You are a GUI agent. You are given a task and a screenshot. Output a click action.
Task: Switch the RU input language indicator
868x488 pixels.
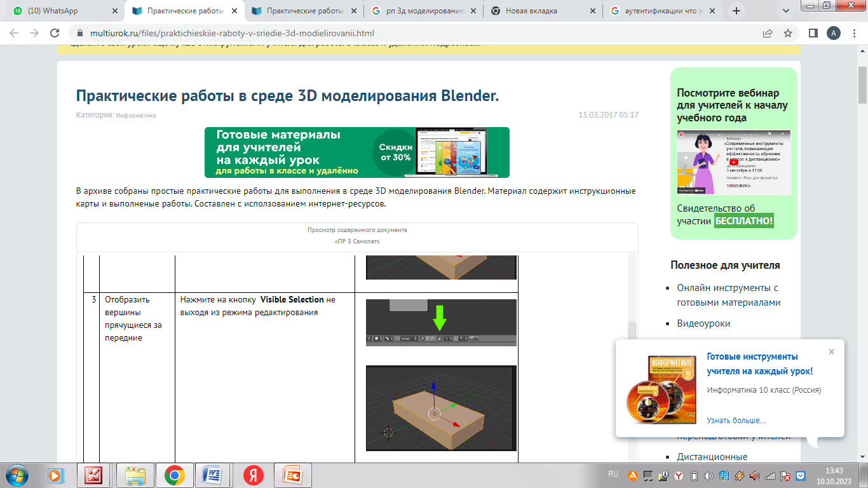[613, 474]
